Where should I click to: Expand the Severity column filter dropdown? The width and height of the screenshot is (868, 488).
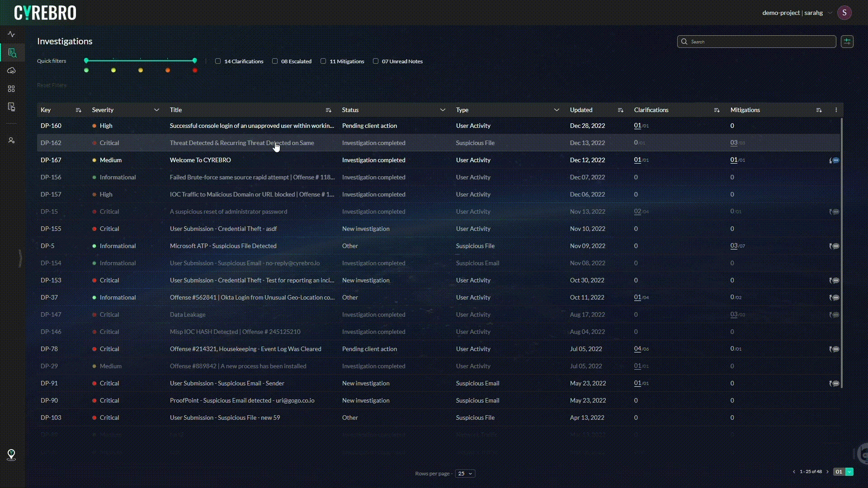156,110
